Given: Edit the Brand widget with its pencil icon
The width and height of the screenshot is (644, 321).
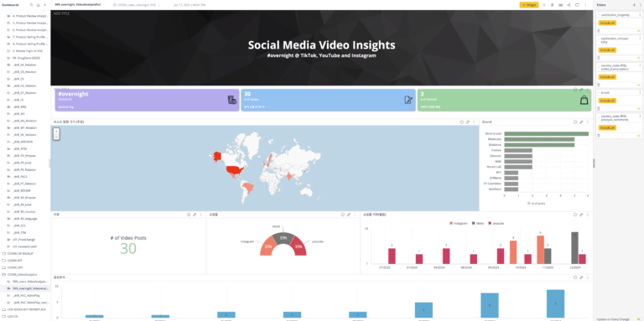Looking at the screenshot, I should (581, 122).
